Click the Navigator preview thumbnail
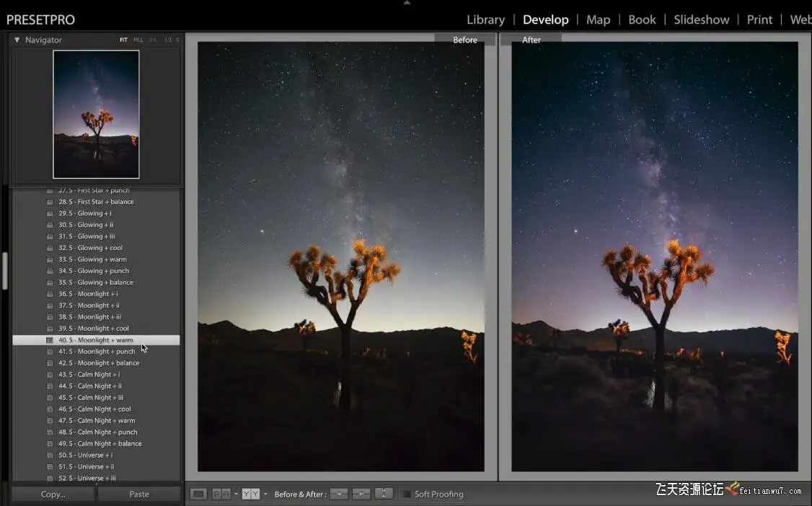The image size is (812, 506). tap(96, 115)
